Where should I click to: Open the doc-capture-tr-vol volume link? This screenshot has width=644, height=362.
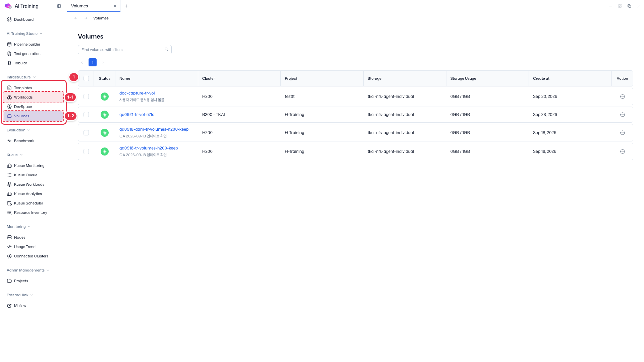click(137, 93)
